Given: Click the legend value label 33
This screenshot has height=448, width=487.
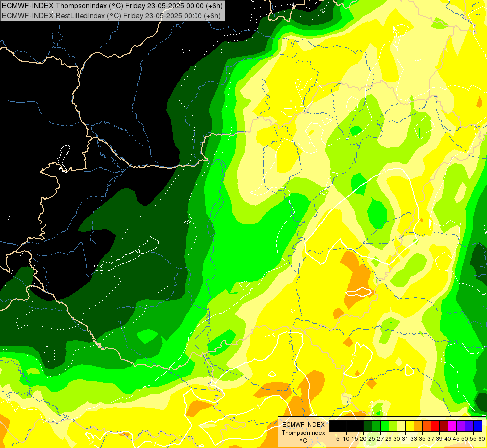Looking at the screenshot, I should click(414, 439).
